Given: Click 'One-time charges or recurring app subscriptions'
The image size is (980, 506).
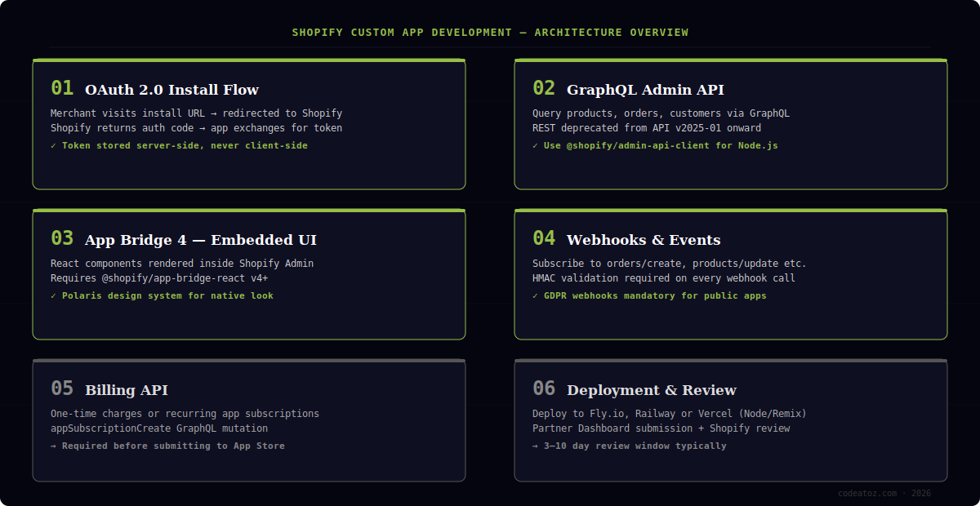Looking at the screenshot, I should pos(185,414).
